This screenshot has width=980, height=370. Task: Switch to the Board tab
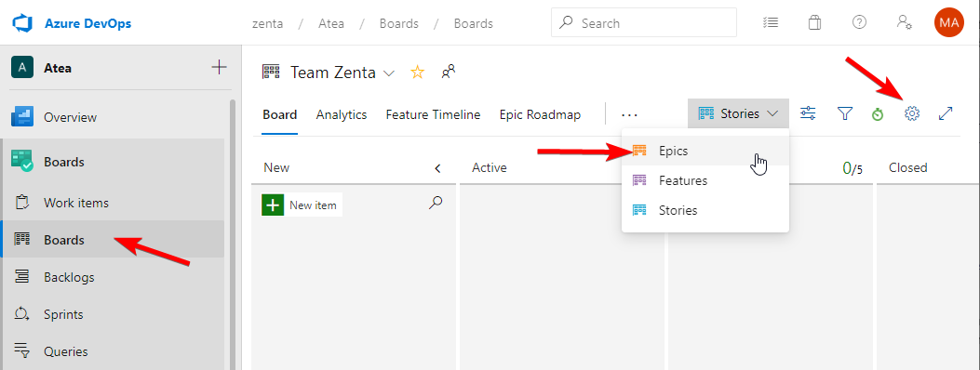[279, 114]
